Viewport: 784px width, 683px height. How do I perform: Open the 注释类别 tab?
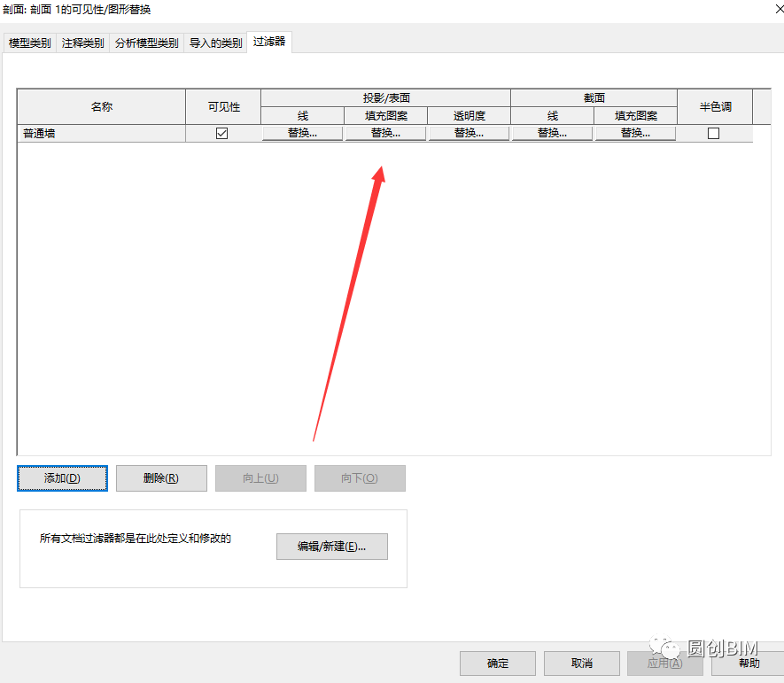tap(83, 43)
